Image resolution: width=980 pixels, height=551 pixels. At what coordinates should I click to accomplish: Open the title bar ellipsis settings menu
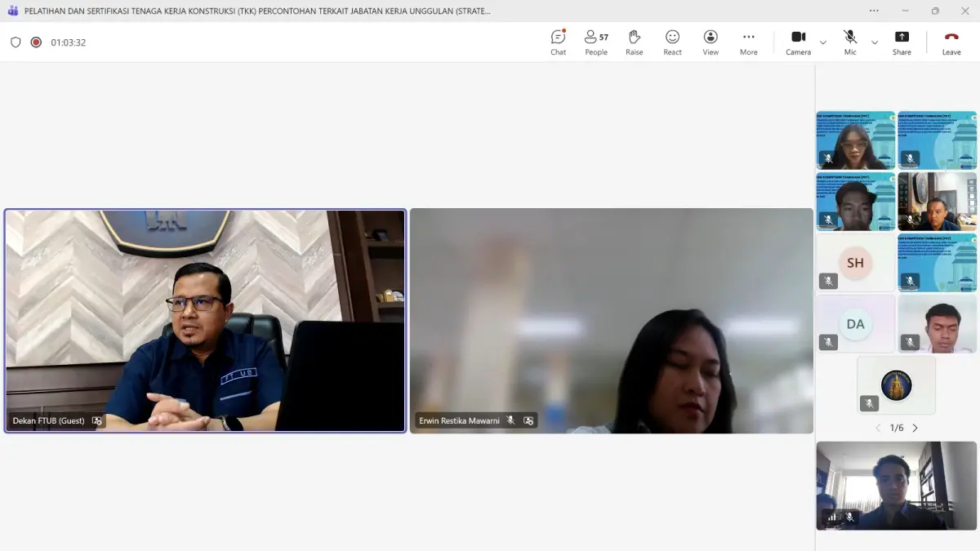pos(875,11)
